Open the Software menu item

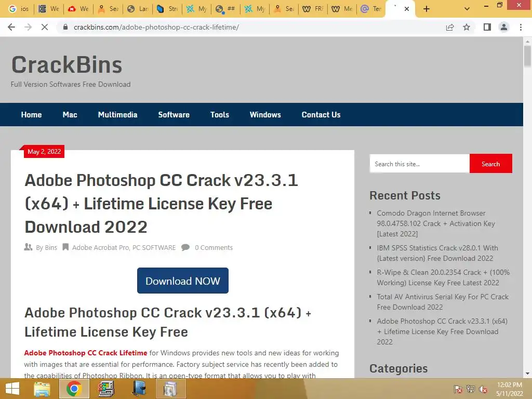(174, 115)
